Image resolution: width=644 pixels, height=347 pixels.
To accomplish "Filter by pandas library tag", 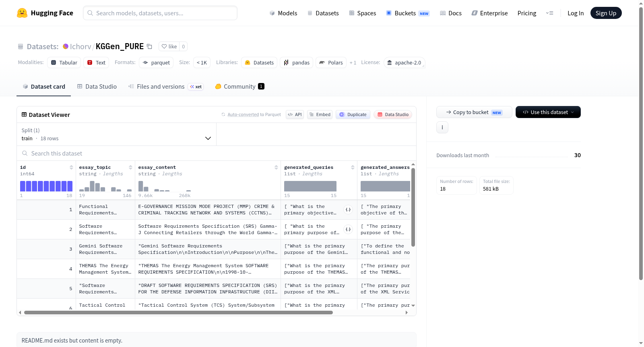I will pyautogui.click(x=297, y=62).
